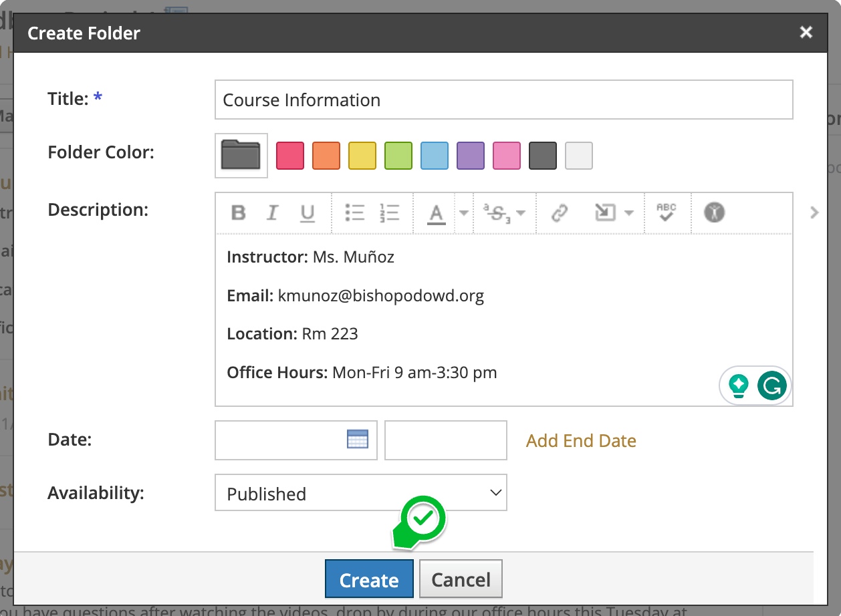Open the accessibility checker icon
The image size is (841, 616).
[x=714, y=213]
